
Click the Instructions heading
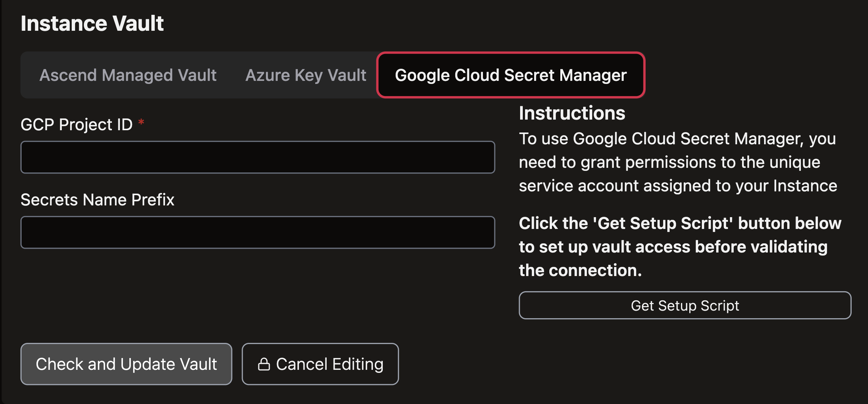(x=572, y=113)
